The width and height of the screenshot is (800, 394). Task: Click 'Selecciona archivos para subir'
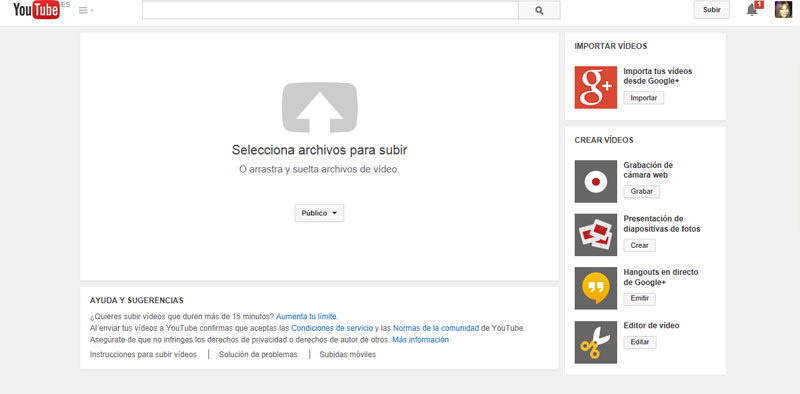tap(319, 150)
